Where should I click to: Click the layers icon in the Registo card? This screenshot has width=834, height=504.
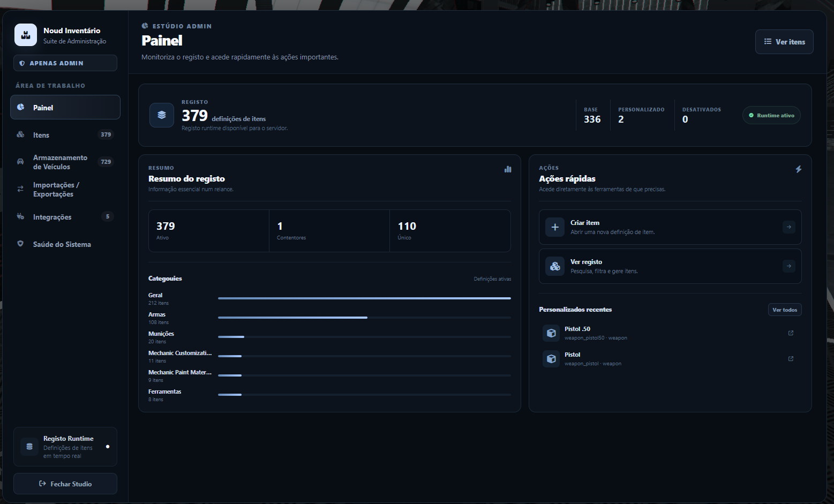click(x=162, y=115)
